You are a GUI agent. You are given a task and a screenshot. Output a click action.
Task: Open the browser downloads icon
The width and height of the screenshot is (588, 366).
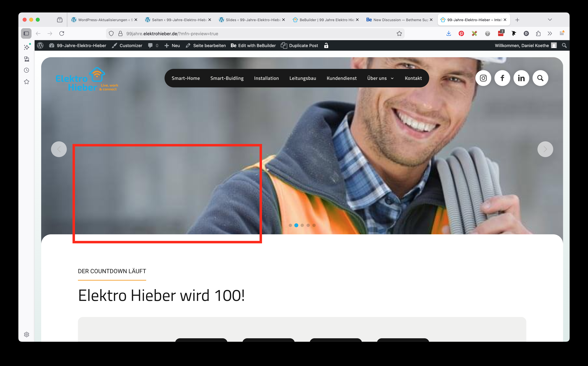tap(449, 34)
